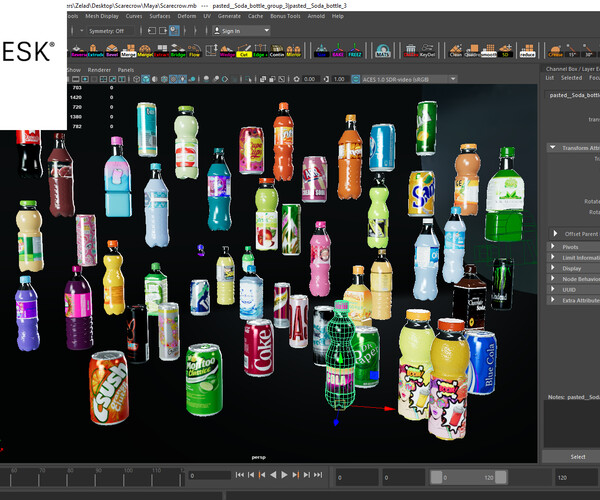Expand the Display section
This screenshot has width=600, height=500.
553,268
